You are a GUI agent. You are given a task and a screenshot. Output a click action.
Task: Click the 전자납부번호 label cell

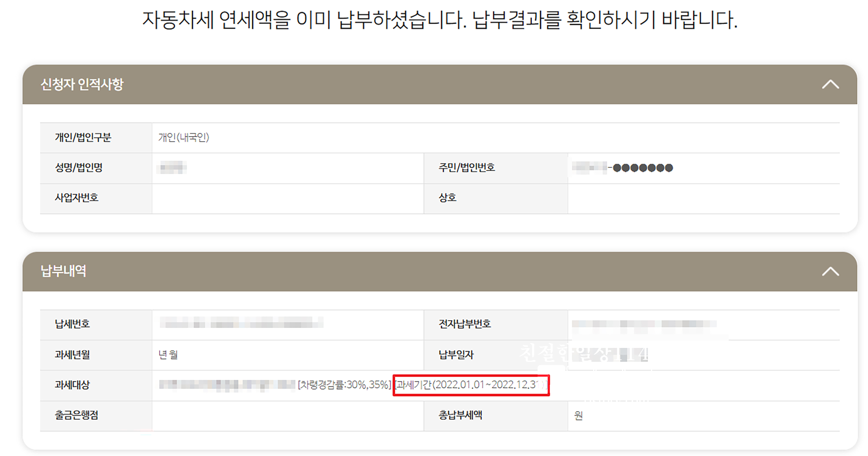[464, 324]
